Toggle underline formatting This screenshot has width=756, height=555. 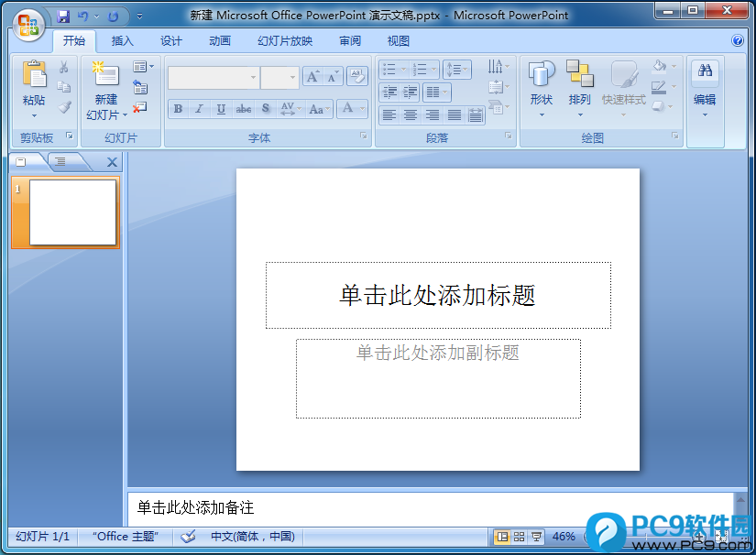click(221, 109)
